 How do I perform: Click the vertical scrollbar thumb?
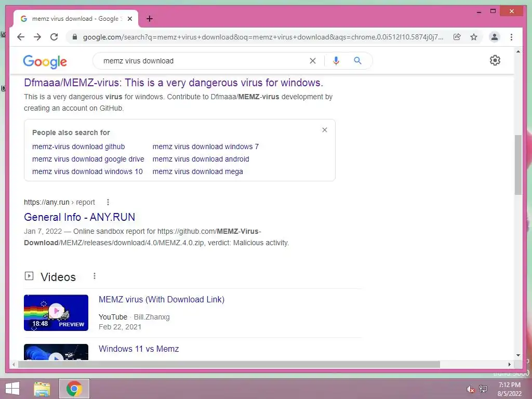(518, 165)
